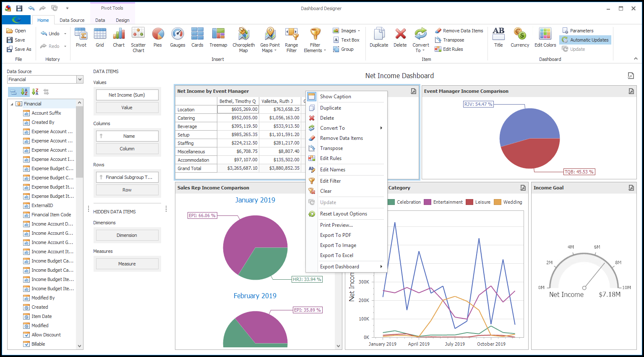644x357 pixels.
Task: Click the Catering row header cell
Action: click(x=196, y=118)
